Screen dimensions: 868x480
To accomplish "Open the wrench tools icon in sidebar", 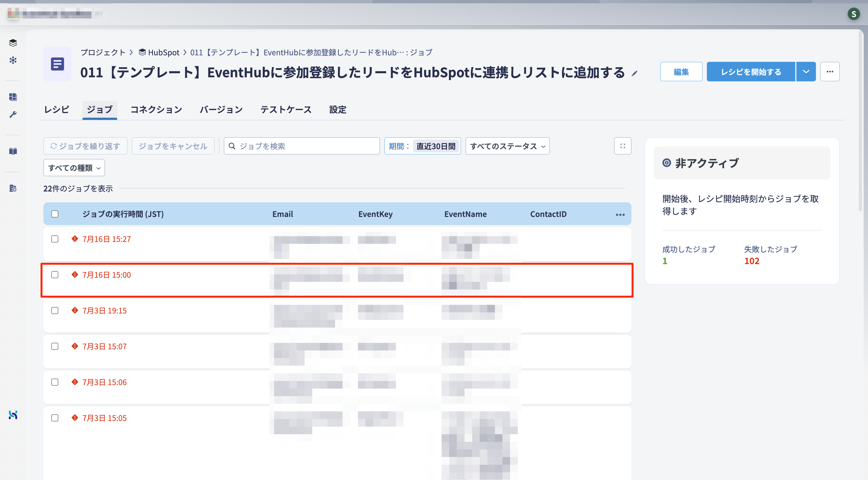I will [x=13, y=114].
